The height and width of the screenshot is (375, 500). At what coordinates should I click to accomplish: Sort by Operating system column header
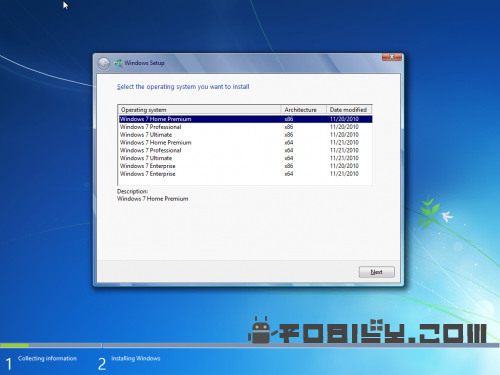(199, 110)
